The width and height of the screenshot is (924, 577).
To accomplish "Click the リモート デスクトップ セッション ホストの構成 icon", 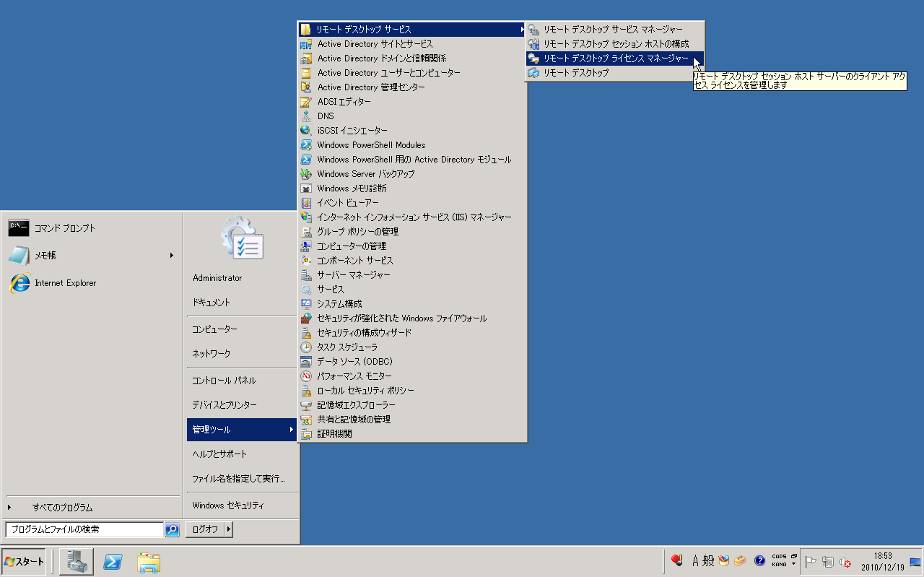I will tap(533, 44).
